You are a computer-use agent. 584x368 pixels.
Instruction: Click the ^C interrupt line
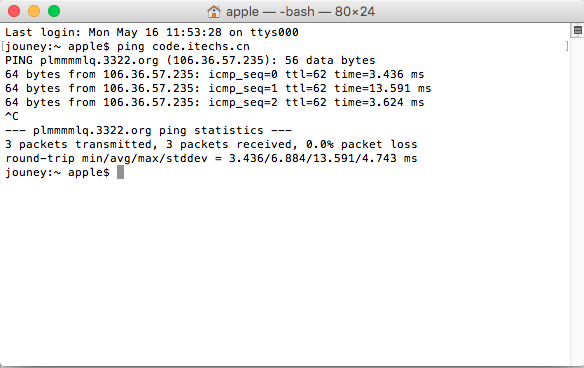pos(12,116)
